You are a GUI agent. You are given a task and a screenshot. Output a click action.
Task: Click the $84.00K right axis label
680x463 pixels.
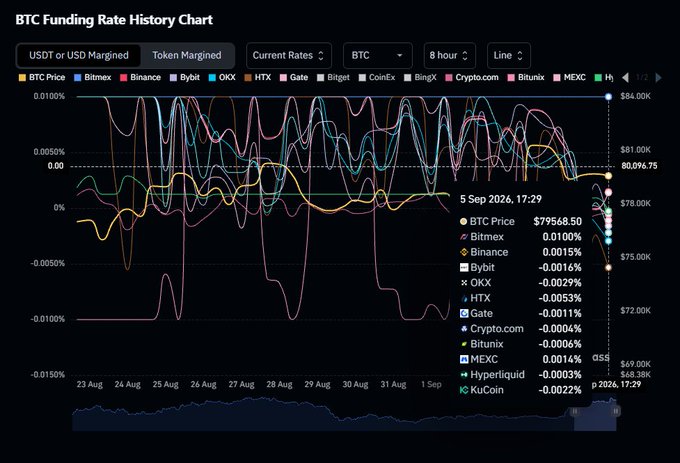[636, 96]
